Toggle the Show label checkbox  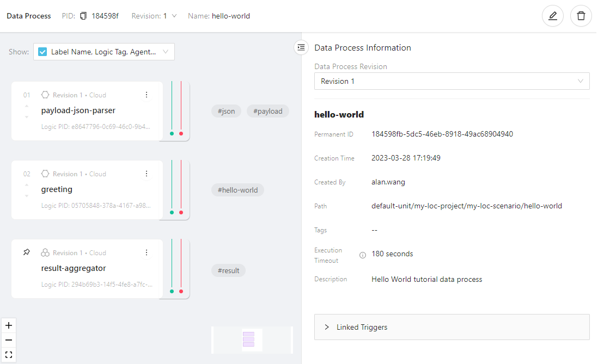click(x=42, y=52)
